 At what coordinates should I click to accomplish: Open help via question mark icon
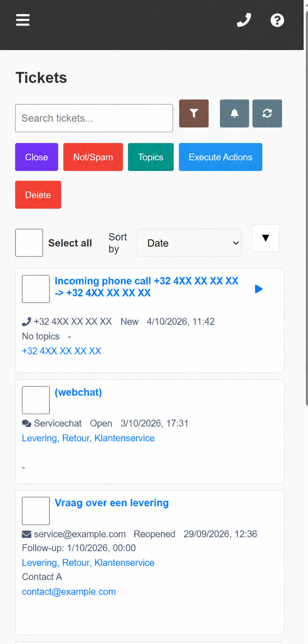click(277, 20)
